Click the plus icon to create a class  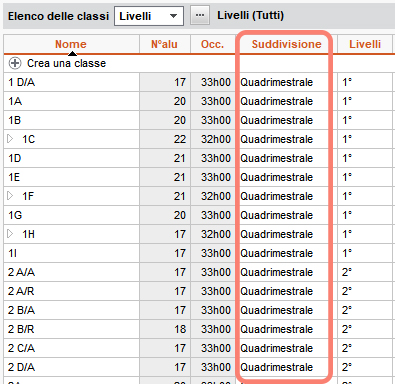click(15, 63)
